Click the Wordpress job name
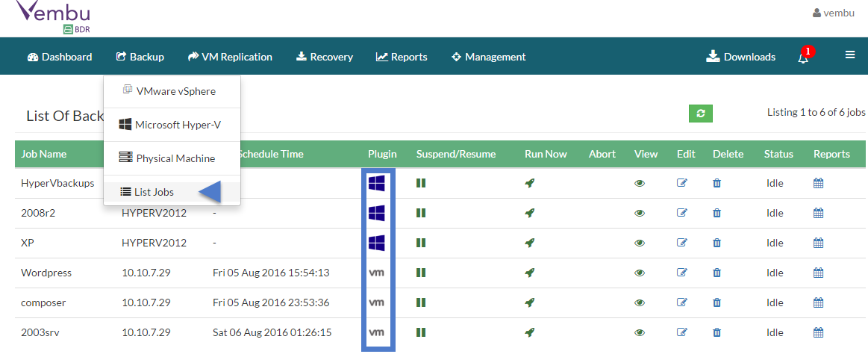The height and width of the screenshot is (357, 868). click(x=46, y=273)
